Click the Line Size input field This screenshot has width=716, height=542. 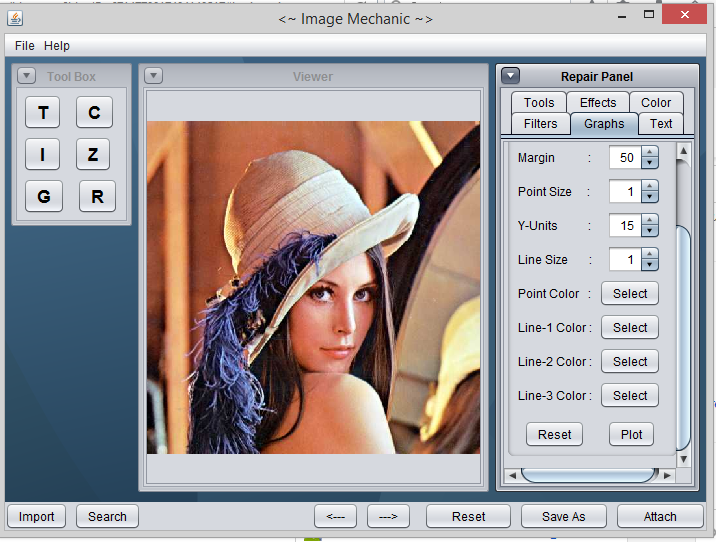626,259
